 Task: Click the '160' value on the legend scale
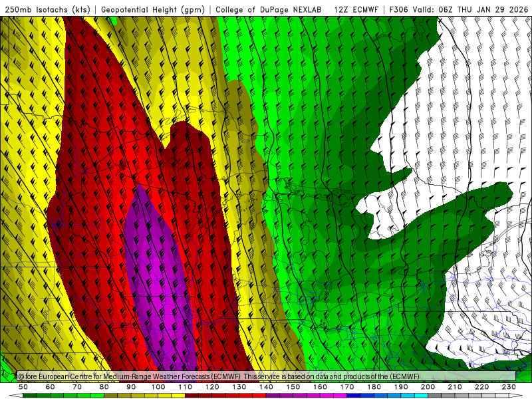coord(320,387)
